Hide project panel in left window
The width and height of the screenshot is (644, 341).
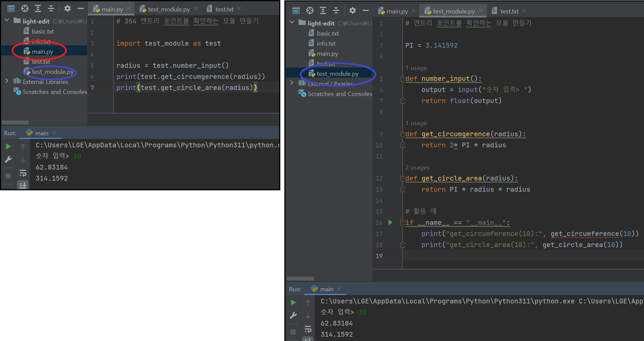pyautogui.click(x=80, y=9)
